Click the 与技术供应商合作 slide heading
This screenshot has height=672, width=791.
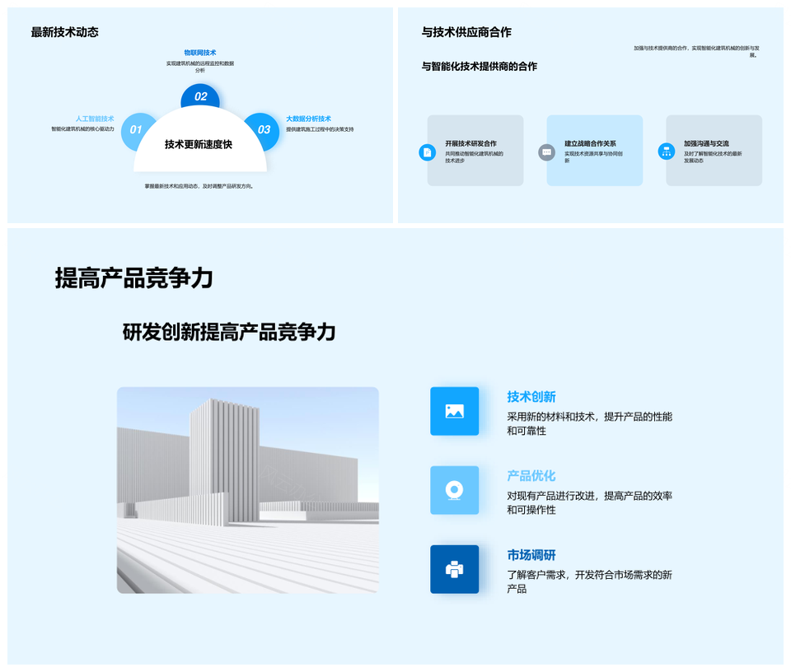click(x=466, y=32)
